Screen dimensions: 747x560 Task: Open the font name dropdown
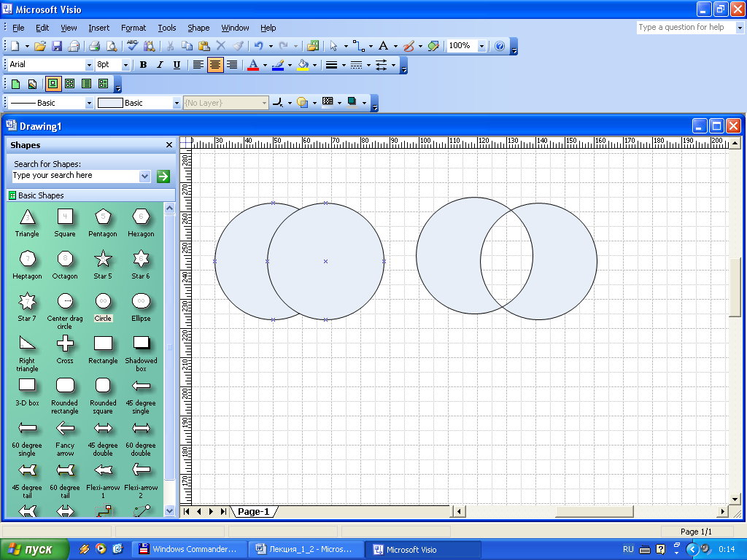pos(90,65)
